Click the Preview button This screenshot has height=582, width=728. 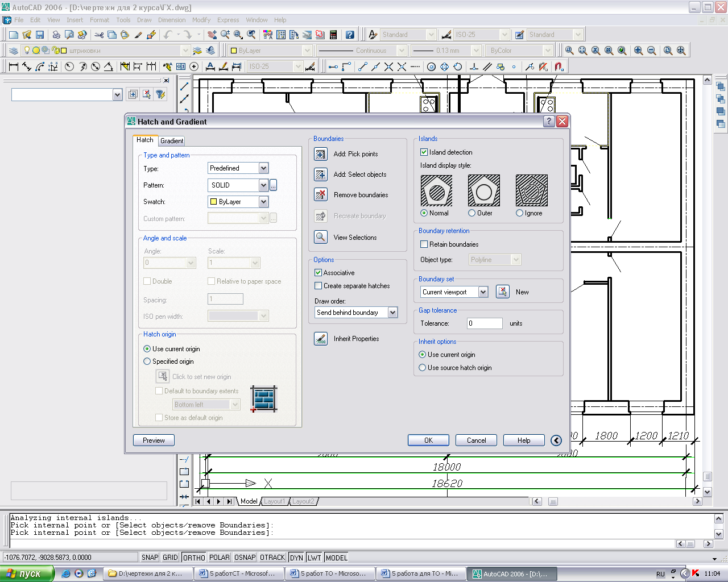(x=154, y=440)
